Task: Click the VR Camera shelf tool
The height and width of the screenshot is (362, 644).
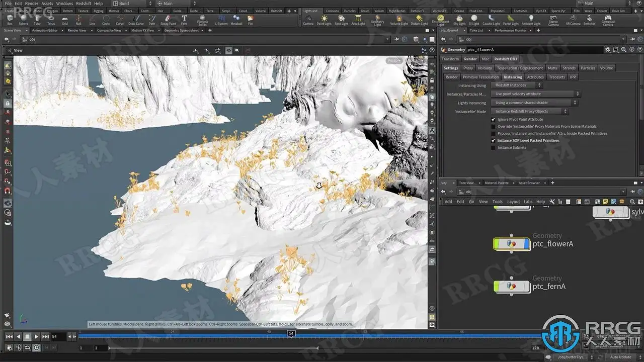Action: (x=573, y=20)
